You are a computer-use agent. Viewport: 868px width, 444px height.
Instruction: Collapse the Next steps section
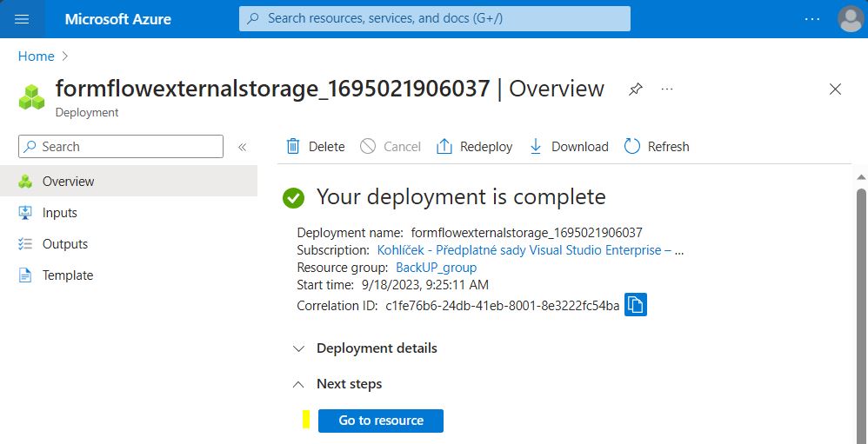(299, 384)
